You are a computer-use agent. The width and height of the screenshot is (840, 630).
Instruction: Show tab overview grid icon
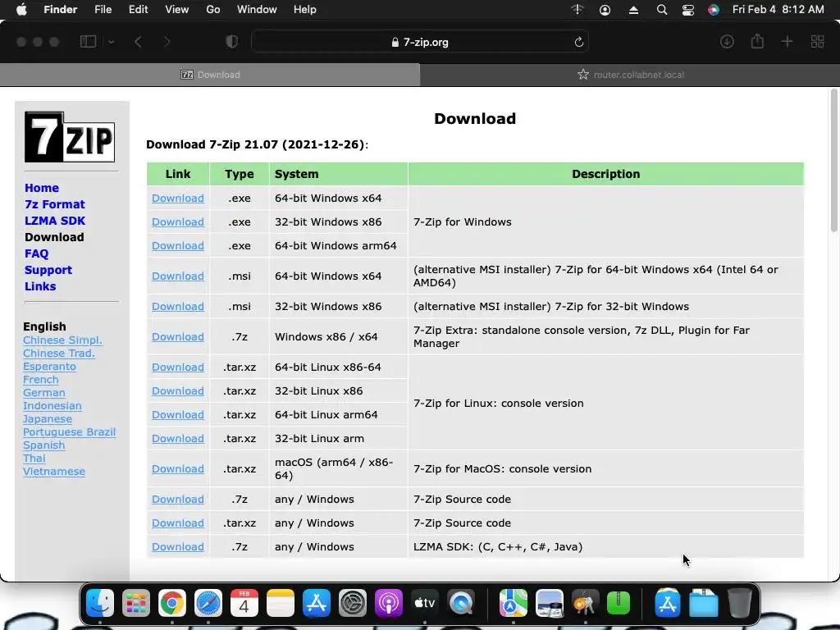click(x=818, y=42)
